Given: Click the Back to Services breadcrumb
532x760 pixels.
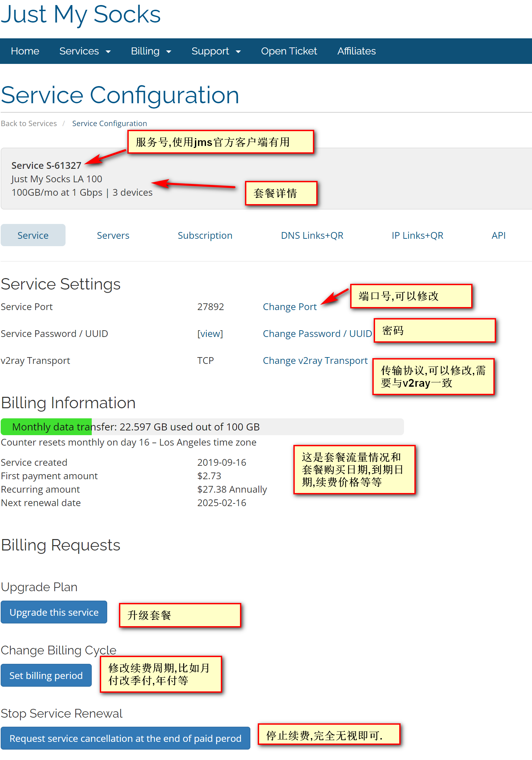Looking at the screenshot, I should [x=29, y=123].
